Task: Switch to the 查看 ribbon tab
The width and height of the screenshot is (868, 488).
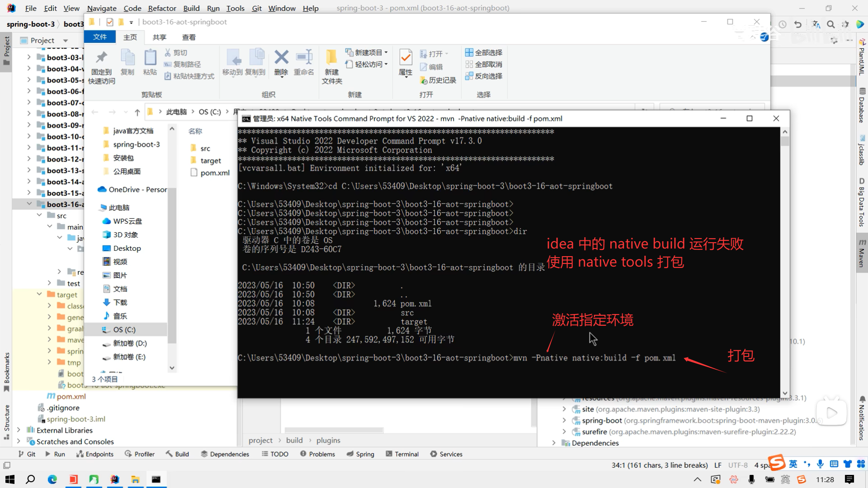Action: [x=189, y=38]
